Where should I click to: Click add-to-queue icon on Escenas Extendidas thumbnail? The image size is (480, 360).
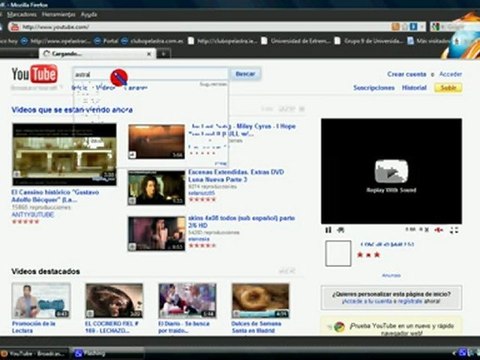point(132,201)
